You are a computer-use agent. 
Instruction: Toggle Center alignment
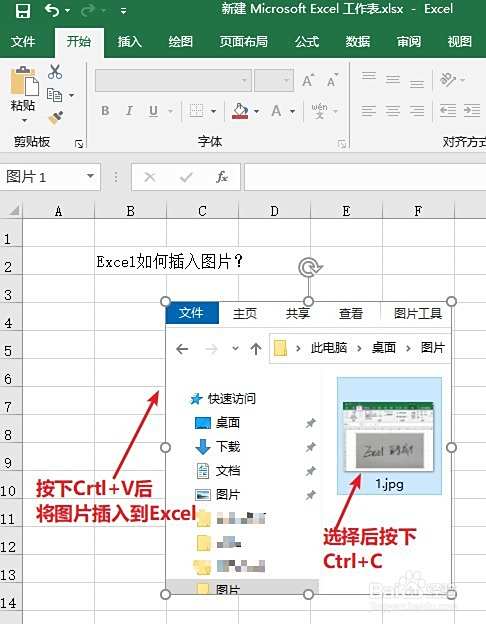pos(393,111)
